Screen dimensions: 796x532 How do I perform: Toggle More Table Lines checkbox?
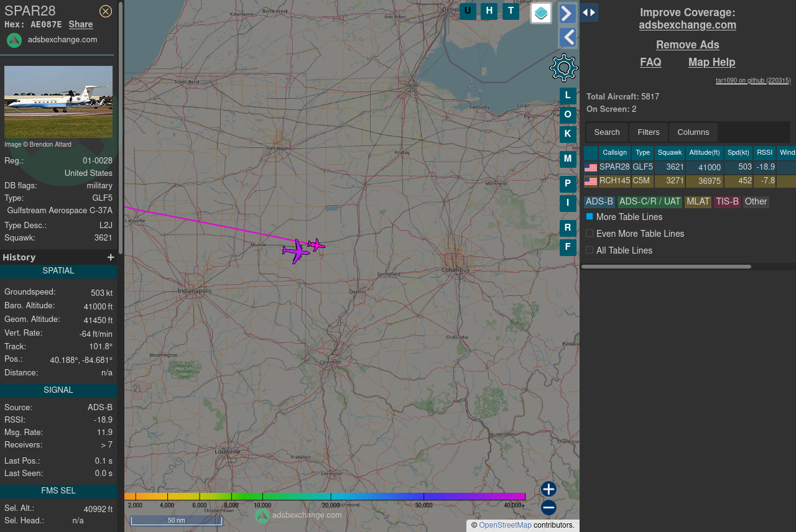point(590,216)
